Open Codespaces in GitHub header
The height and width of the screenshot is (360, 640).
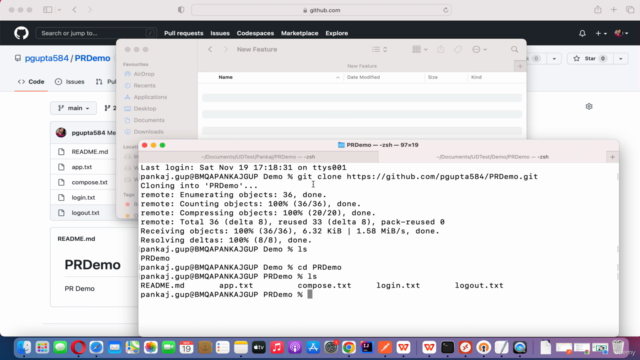255,33
